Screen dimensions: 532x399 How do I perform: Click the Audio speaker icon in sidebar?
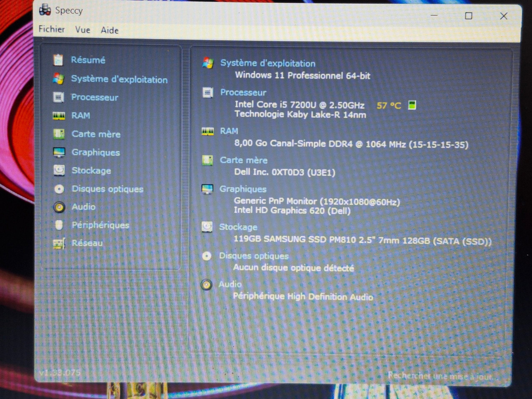pos(59,207)
